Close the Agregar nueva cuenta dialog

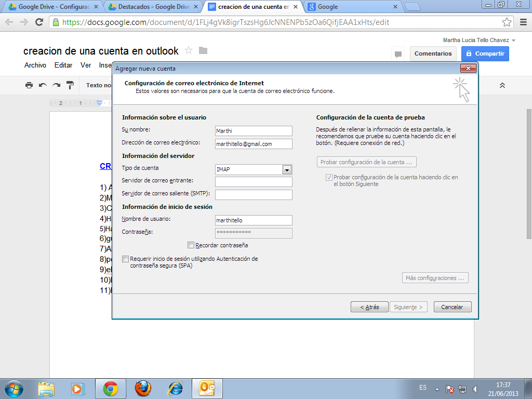468,68
